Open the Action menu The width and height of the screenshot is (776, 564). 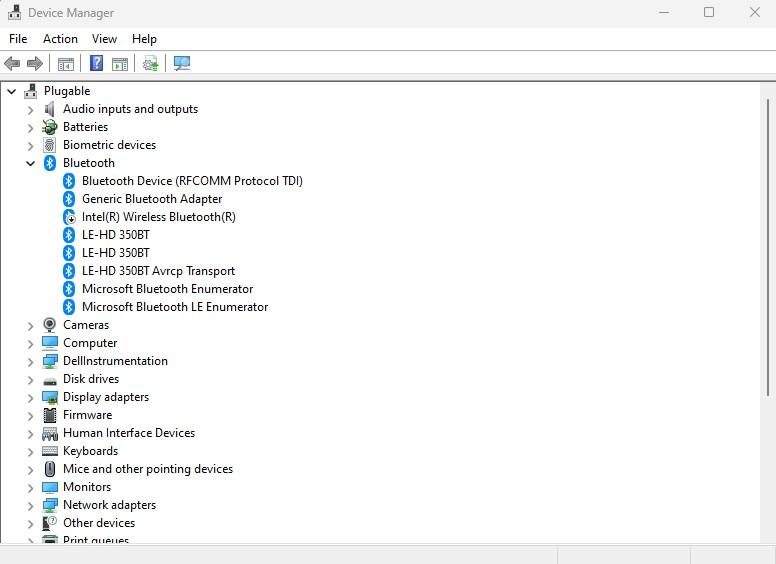coord(60,39)
